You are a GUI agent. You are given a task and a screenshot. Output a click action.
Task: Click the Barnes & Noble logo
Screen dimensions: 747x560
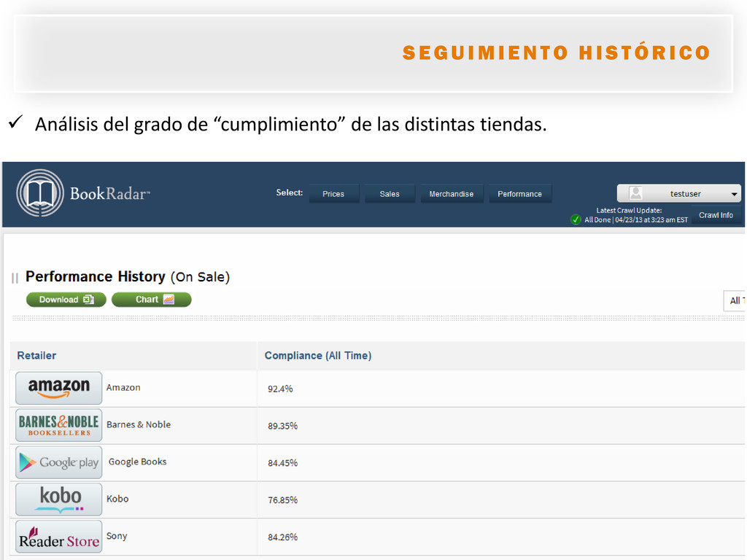coord(58,425)
